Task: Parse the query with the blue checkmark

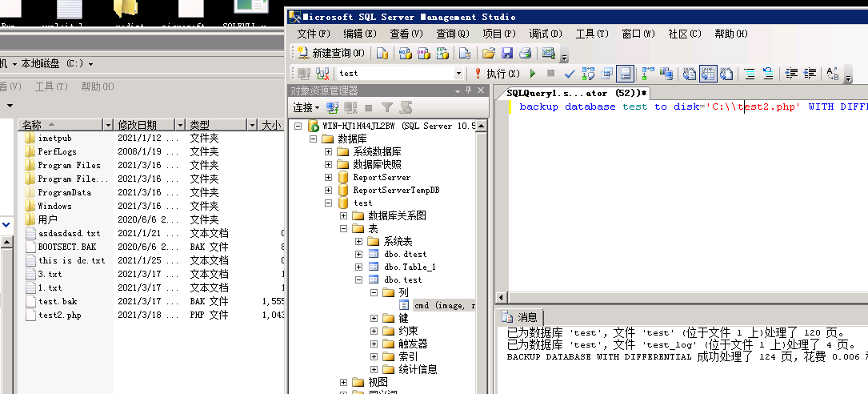Action: point(570,73)
